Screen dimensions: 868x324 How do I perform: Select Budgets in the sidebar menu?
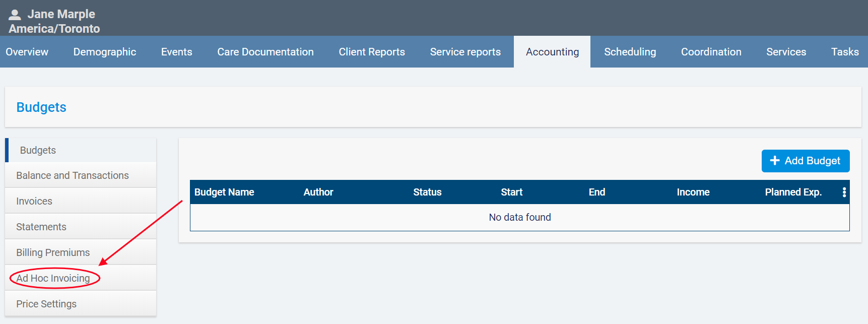coord(38,150)
